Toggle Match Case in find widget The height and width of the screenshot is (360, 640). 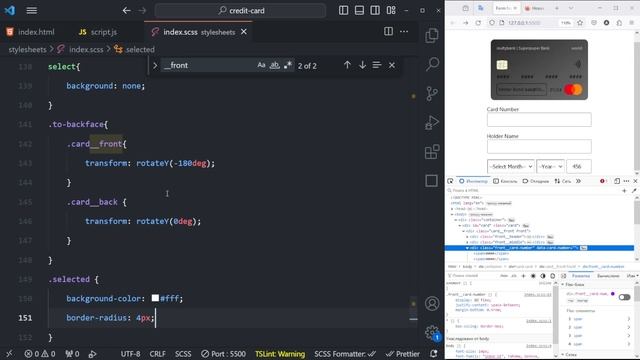(x=261, y=65)
